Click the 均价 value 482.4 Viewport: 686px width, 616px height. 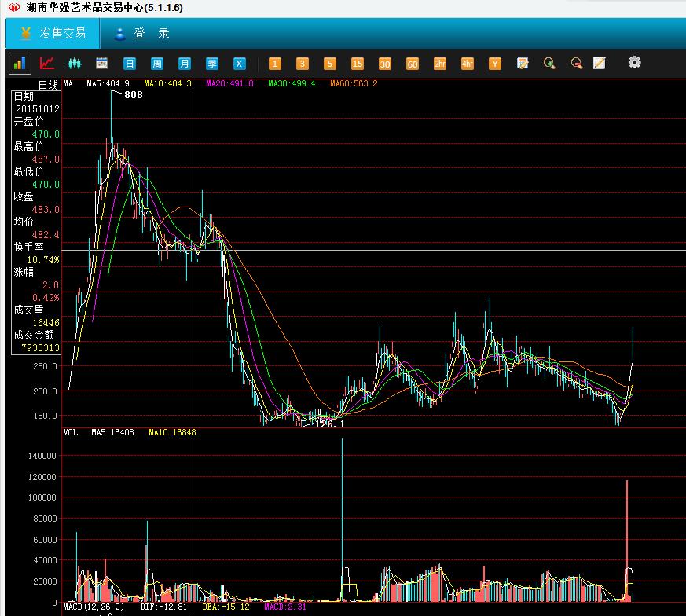(x=46, y=235)
